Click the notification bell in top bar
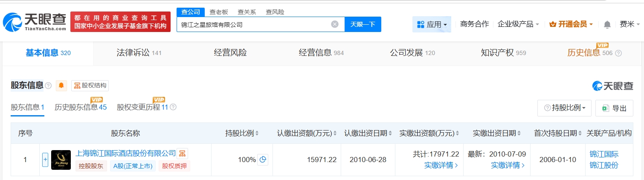This screenshot has width=644, height=180. (607, 24)
